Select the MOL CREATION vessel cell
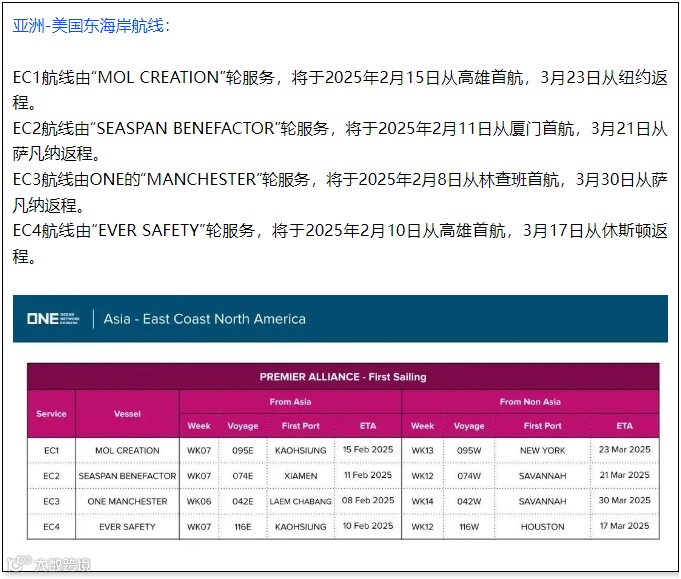The width and height of the screenshot is (681, 579). [127, 450]
